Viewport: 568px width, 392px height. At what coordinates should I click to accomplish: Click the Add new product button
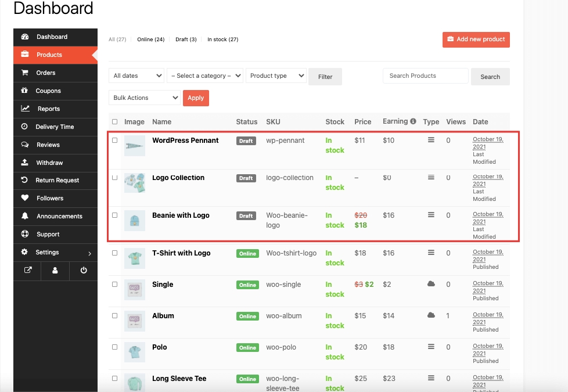click(476, 39)
